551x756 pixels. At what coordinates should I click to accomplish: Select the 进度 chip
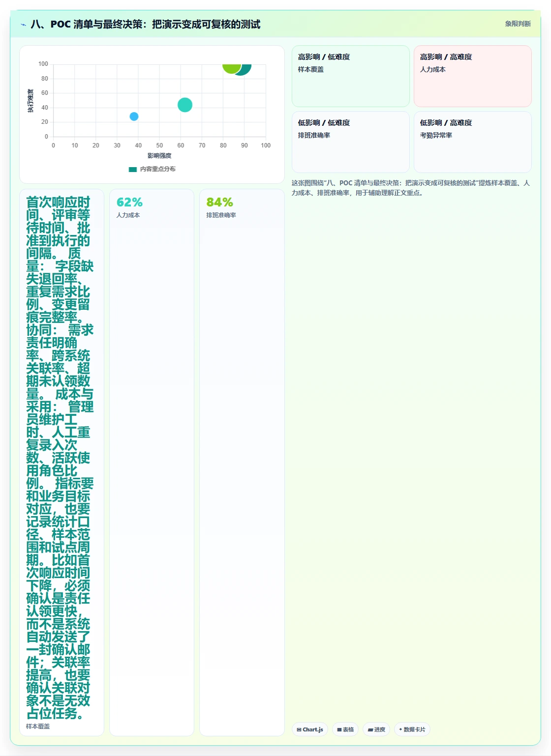[376, 729]
